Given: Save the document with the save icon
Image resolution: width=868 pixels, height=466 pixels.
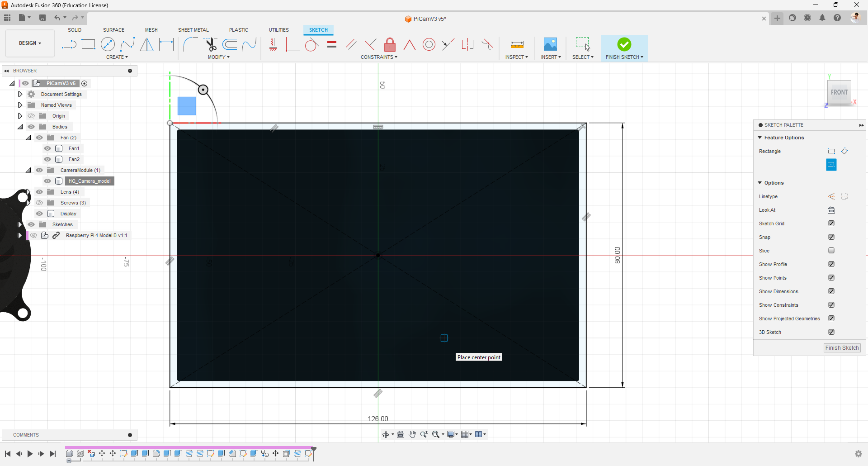Looking at the screenshot, I should [42, 18].
